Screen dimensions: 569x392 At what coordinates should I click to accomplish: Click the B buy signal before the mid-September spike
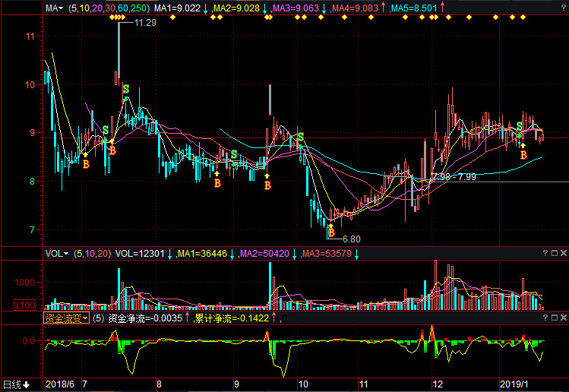click(x=267, y=185)
